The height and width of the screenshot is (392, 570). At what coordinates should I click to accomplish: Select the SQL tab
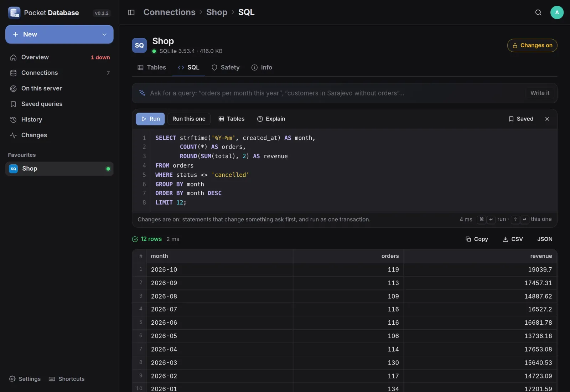[x=188, y=68]
